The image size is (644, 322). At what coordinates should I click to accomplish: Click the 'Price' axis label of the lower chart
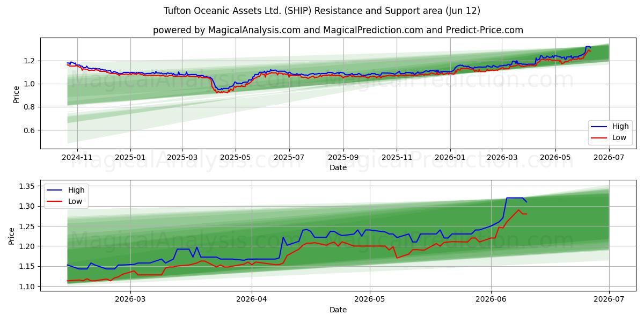pos(12,235)
